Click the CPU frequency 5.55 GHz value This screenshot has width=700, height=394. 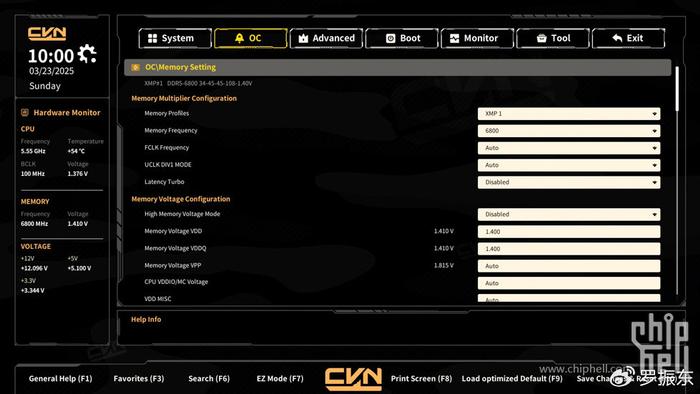33,151
